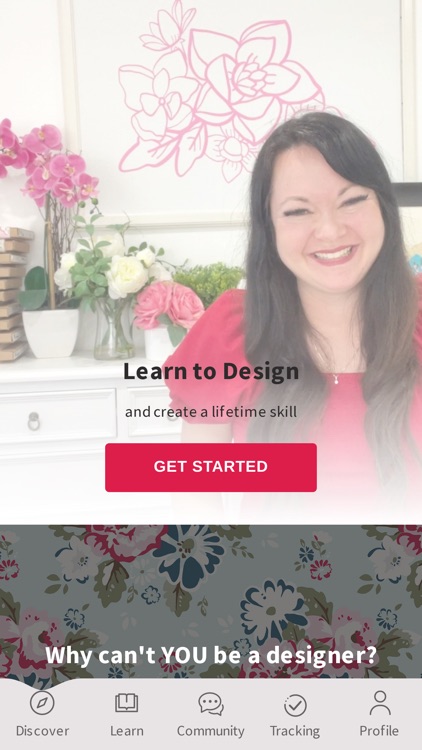The width and height of the screenshot is (422, 750).
Task: Click the Profile tab label
Action: (379, 731)
